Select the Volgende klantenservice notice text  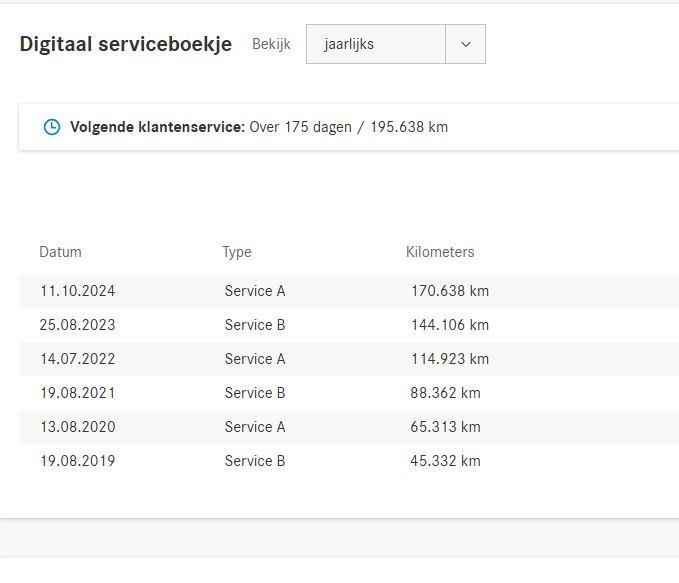pyautogui.click(x=259, y=127)
